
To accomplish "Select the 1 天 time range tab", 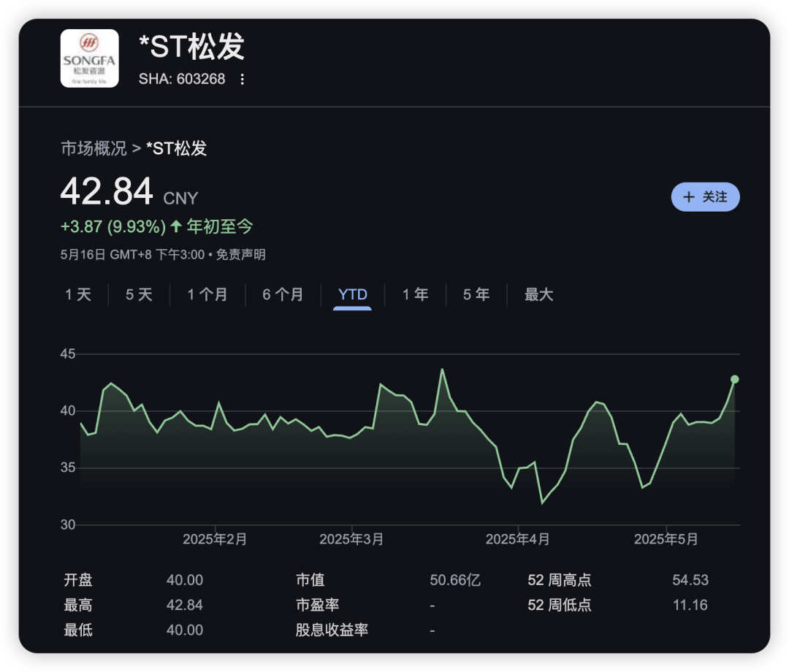I will 78,294.
